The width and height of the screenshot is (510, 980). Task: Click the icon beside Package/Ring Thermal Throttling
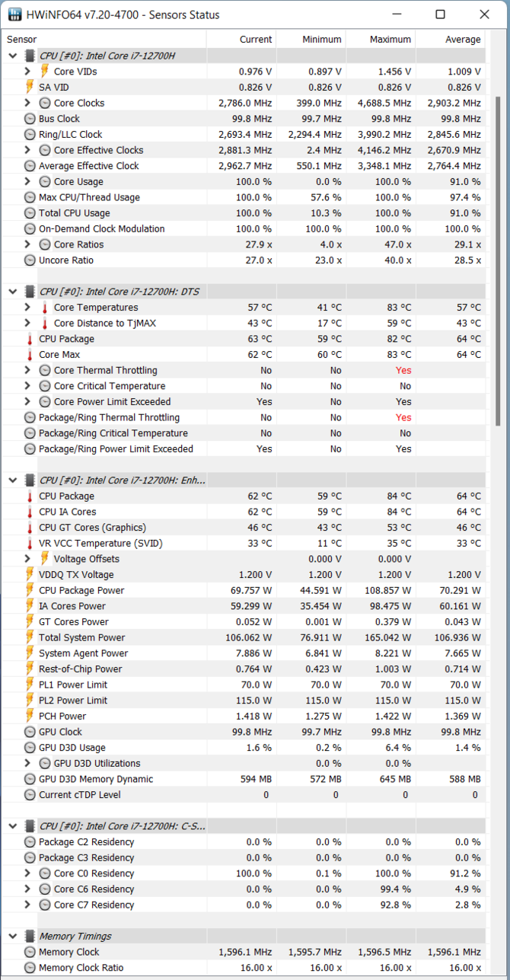pos(30,417)
